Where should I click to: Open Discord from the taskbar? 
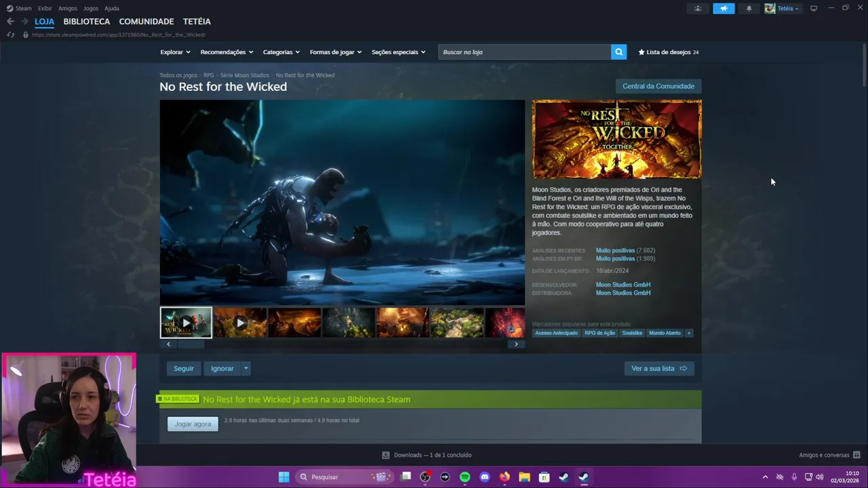pos(484,476)
